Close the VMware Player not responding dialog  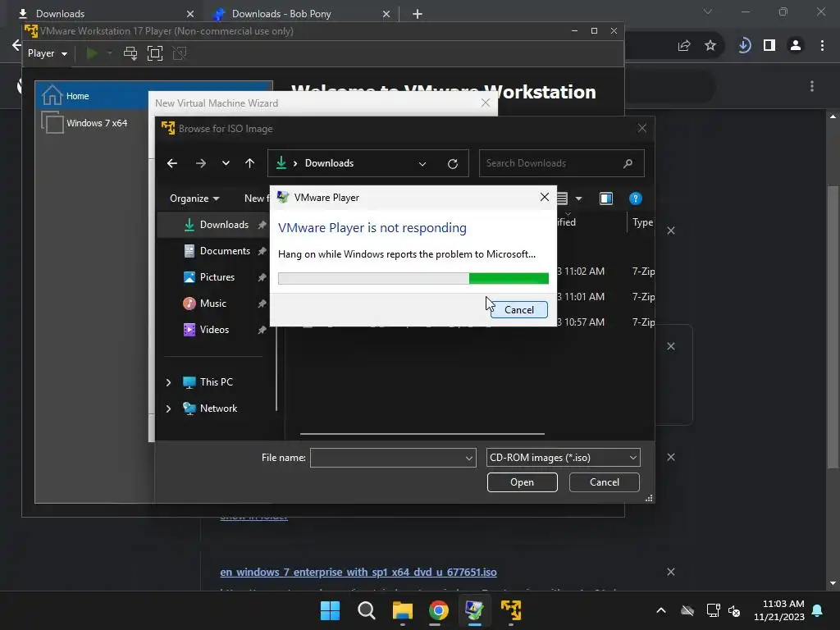click(x=545, y=197)
